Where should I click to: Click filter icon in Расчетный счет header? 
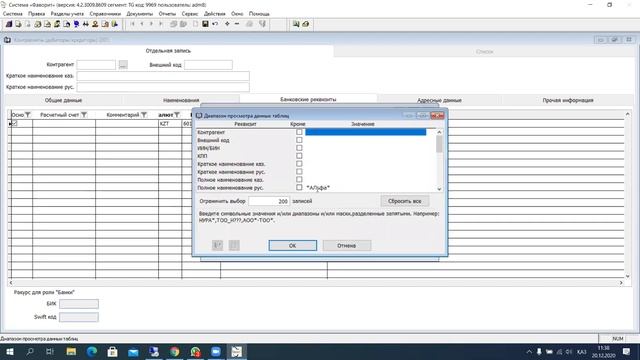[x=84, y=115]
